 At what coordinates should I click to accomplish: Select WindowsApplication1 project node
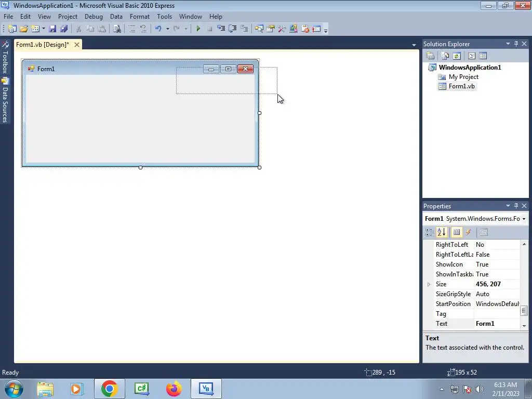(x=470, y=67)
